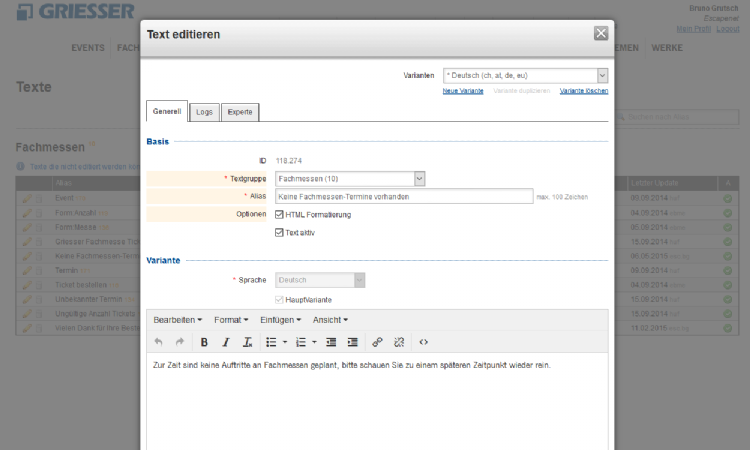
Task: Click the remove link icon
Action: (x=399, y=342)
